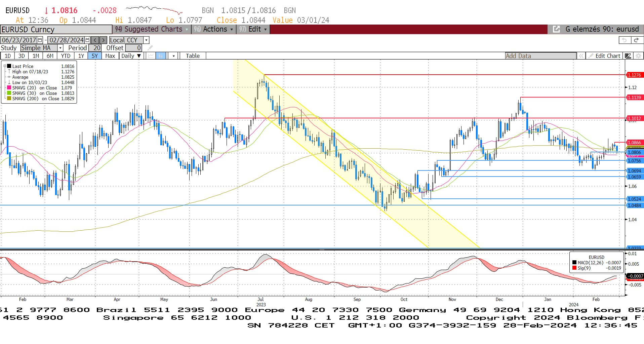This screenshot has width=644, height=344.
Task: Click the Edit Chart button
Action: [604, 56]
